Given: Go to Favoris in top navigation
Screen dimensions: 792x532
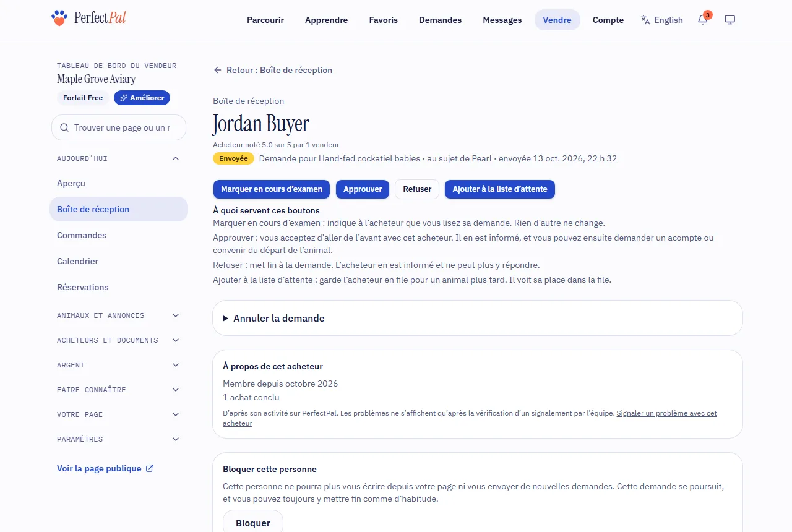Looking at the screenshot, I should click(384, 20).
